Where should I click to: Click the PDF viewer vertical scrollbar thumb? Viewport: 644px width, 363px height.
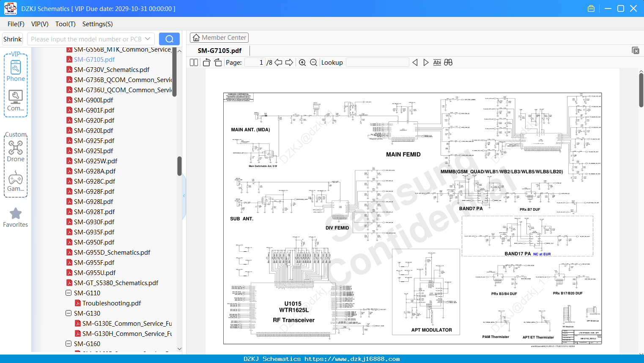click(641, 90)
